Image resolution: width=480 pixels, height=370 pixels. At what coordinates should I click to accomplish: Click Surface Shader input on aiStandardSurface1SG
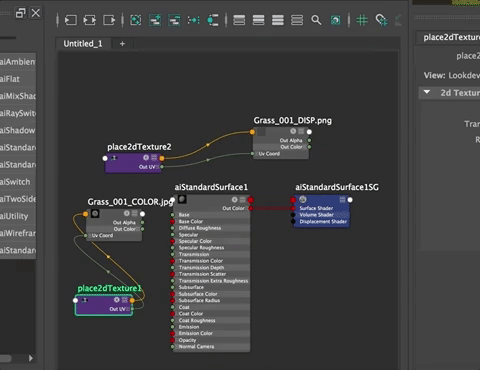click(293, 208)
